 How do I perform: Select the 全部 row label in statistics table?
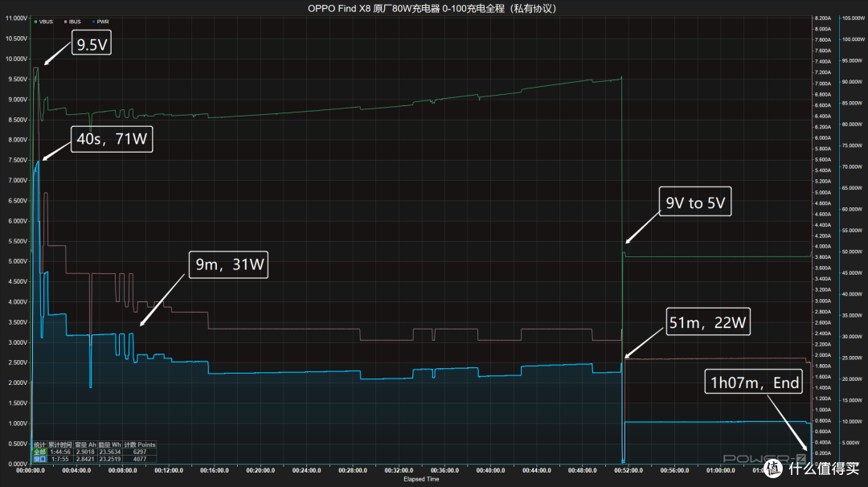(40, 452)
